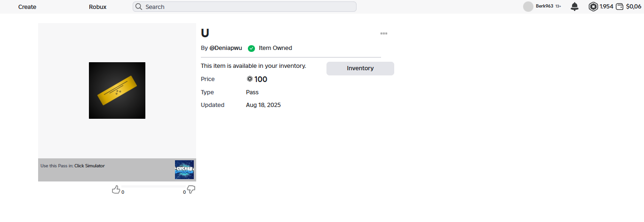
Task: Open the Click Simulator game link
Action: 89,166
